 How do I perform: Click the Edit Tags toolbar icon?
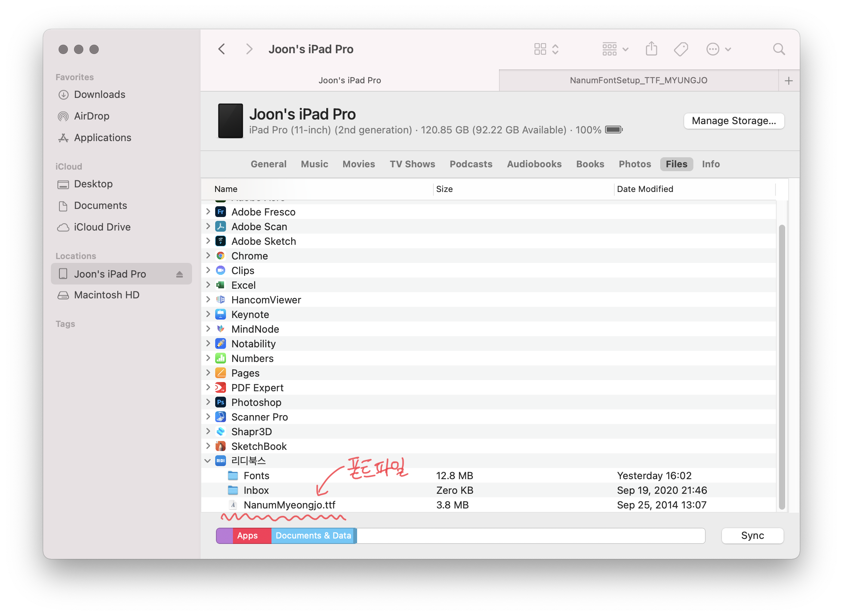pyautogui.click(x=681, y=49)
